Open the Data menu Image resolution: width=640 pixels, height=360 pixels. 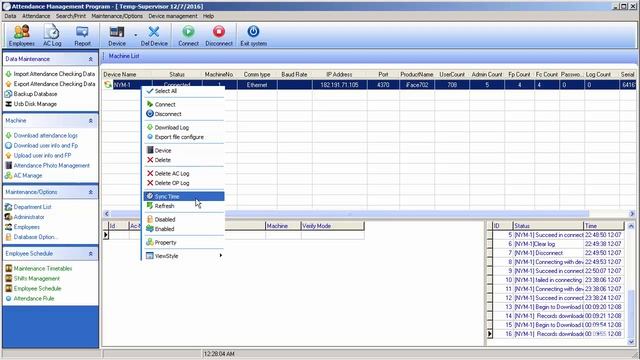(10, 16)
